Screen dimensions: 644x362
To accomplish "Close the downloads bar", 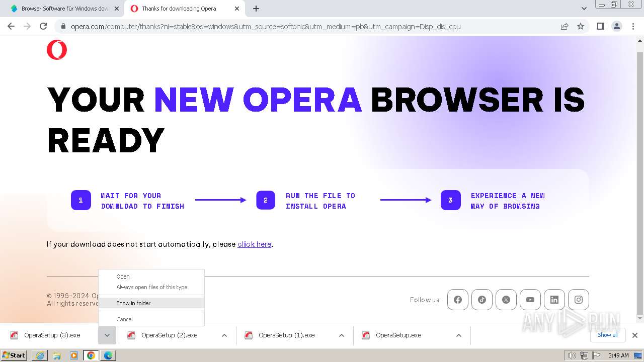I will click(635, 335).
